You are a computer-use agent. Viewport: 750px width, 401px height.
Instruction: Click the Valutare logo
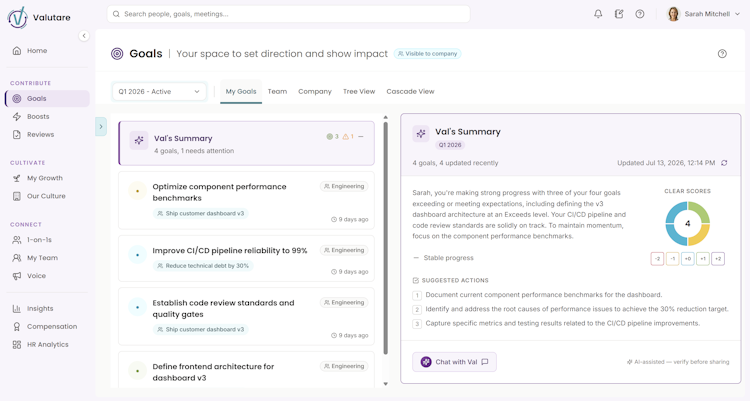[x=39, y=18]
